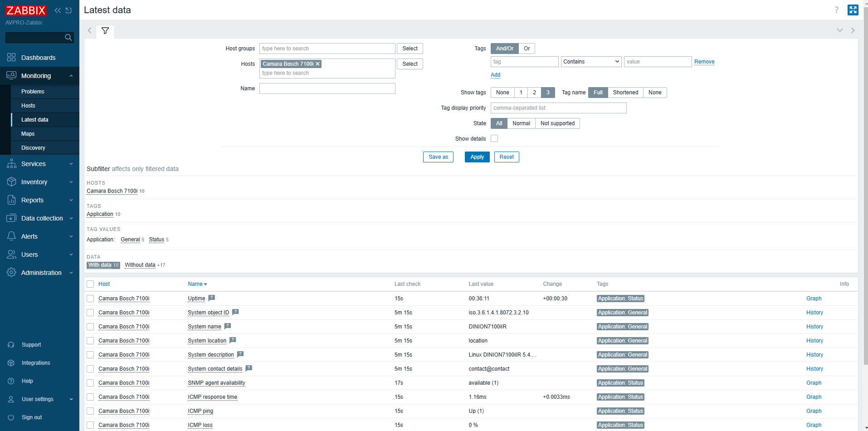Go to next filter tab arrow
This screenshot has width=868, height=431.
coord(853,30)
